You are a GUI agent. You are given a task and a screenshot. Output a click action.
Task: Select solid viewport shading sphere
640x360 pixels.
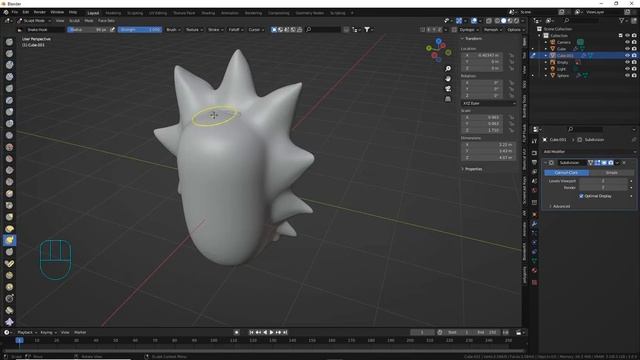point(503,21)
